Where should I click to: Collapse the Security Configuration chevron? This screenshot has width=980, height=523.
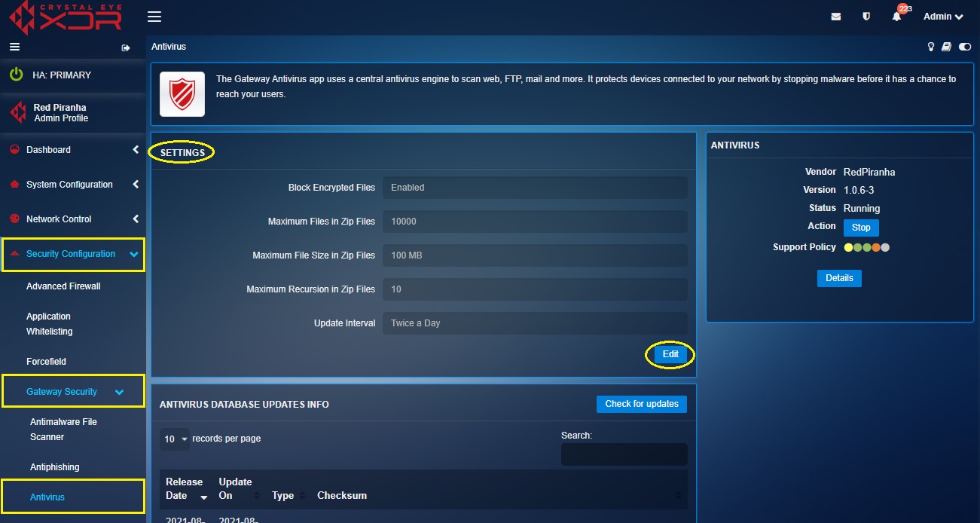coord(134,255)
